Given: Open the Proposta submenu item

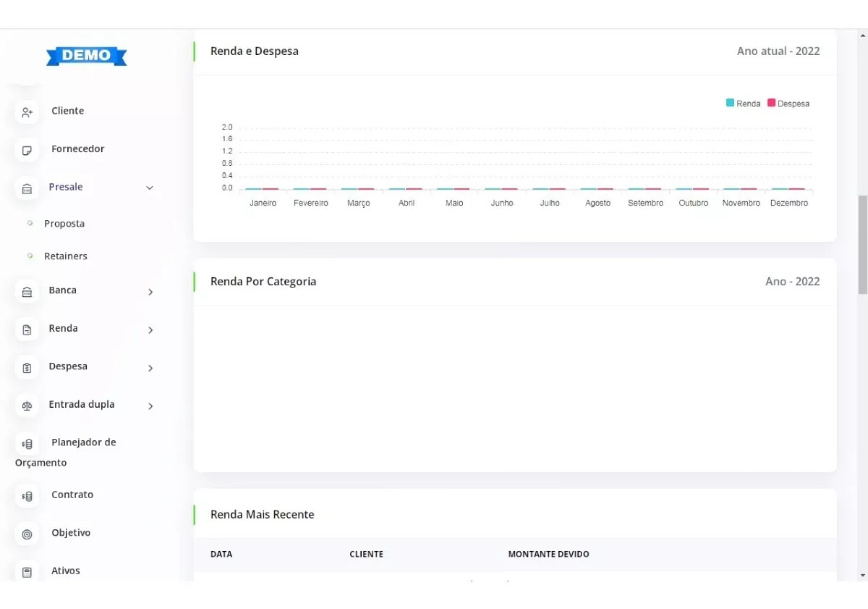Looking at the screenshot, I should pyautogui.click(x=64, y=224).
